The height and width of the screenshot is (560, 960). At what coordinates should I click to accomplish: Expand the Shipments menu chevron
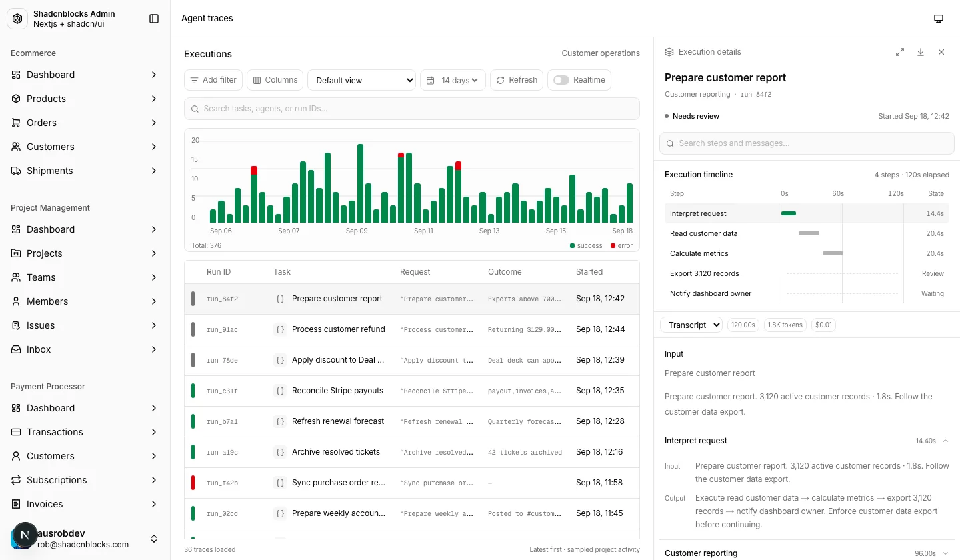pyautogui.click(x=154, y=171)
